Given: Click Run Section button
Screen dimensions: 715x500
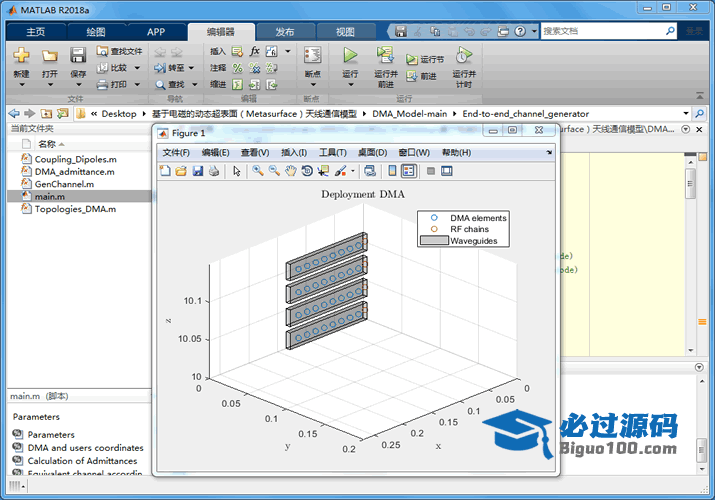Looking at the screenshot, I should pyautogui.click(x=425, y=59).
